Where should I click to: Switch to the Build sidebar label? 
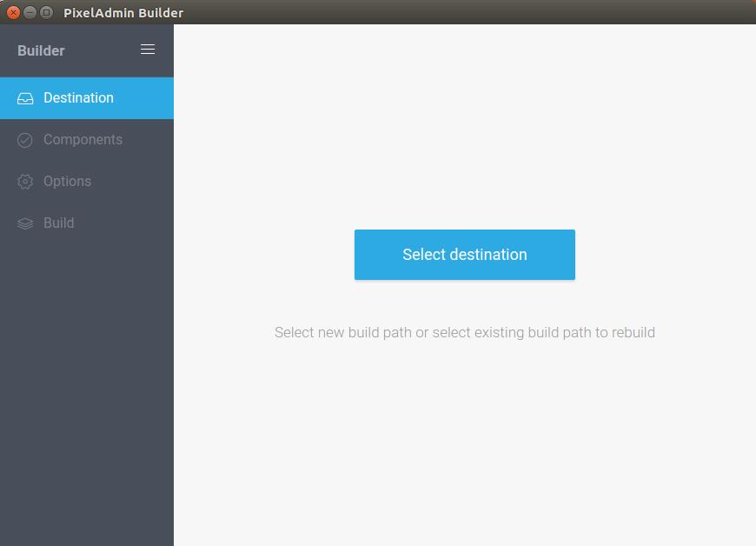point(58,223)
